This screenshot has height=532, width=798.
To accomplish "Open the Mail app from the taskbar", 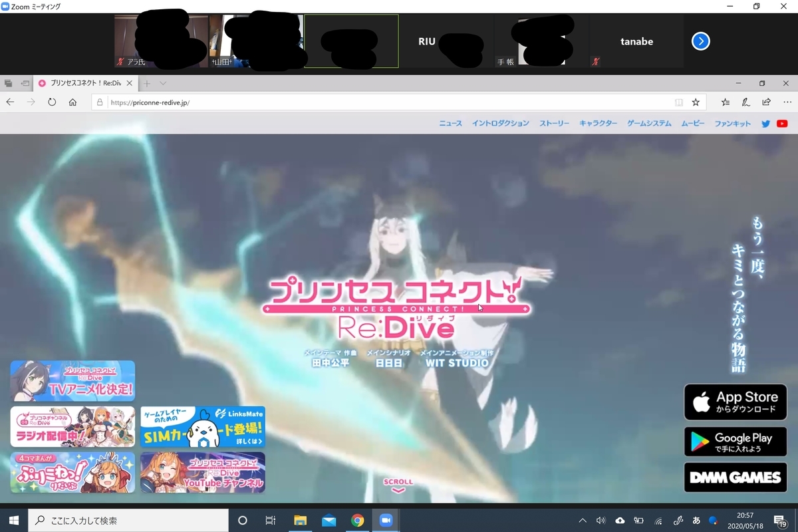I will point(329,520).
